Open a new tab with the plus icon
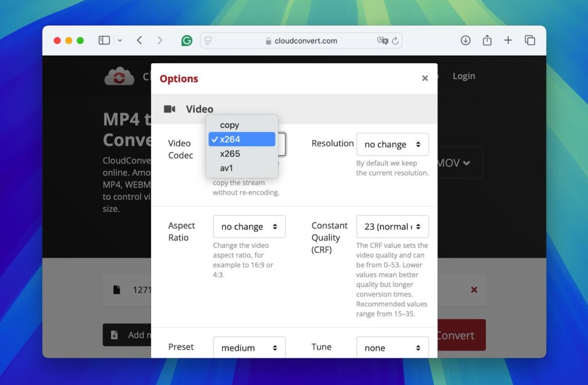The width and height of the screenshot is (588, 385). click(x=508, y=40)
